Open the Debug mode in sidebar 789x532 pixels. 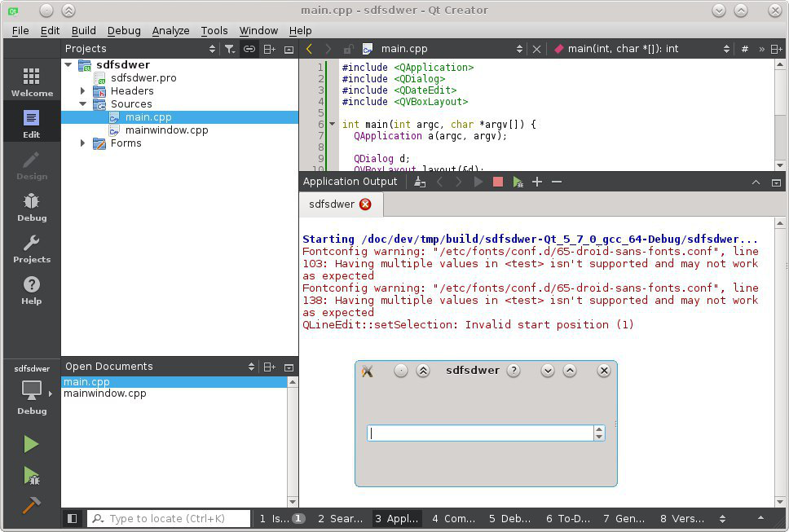(x=31, y=207)
